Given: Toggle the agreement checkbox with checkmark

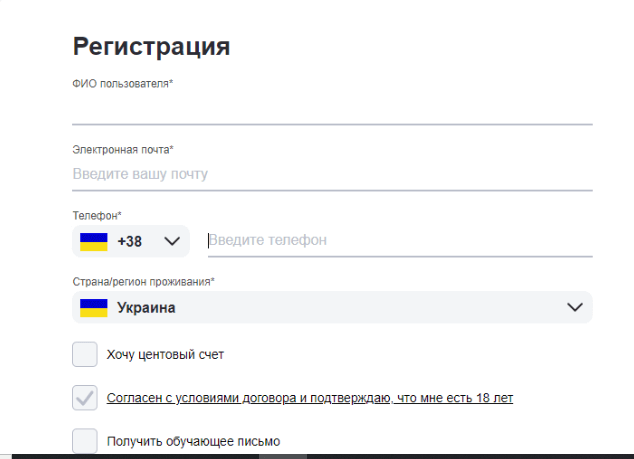Looking at the screenshot, I should [85, 398].
